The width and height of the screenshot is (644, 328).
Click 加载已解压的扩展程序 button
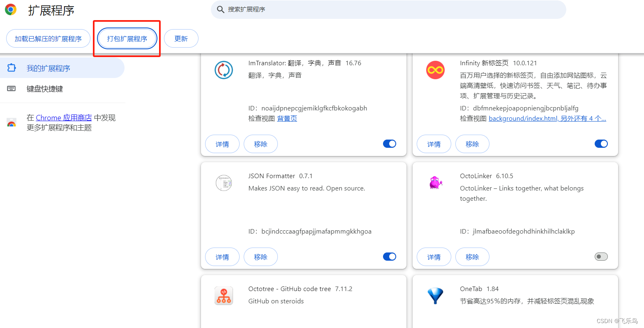[x=48, y=39]
